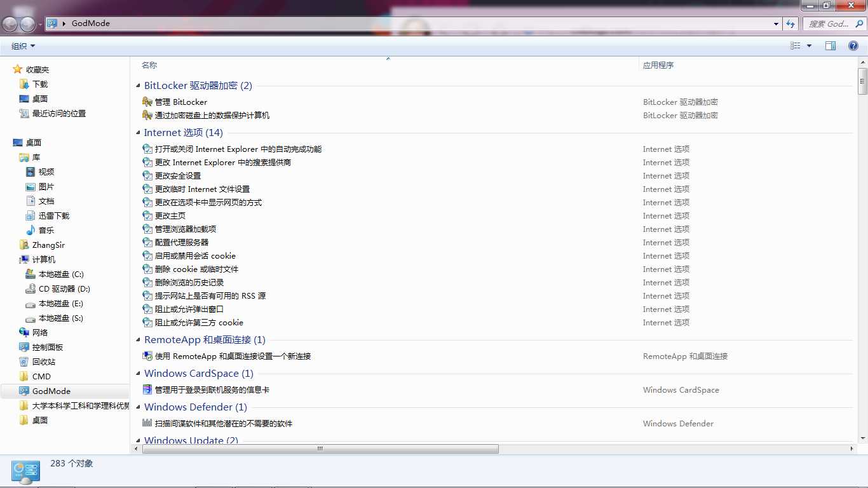Select GodMode in the navigation tree
This screenshot has height=488, width=868.
(51, 391)
